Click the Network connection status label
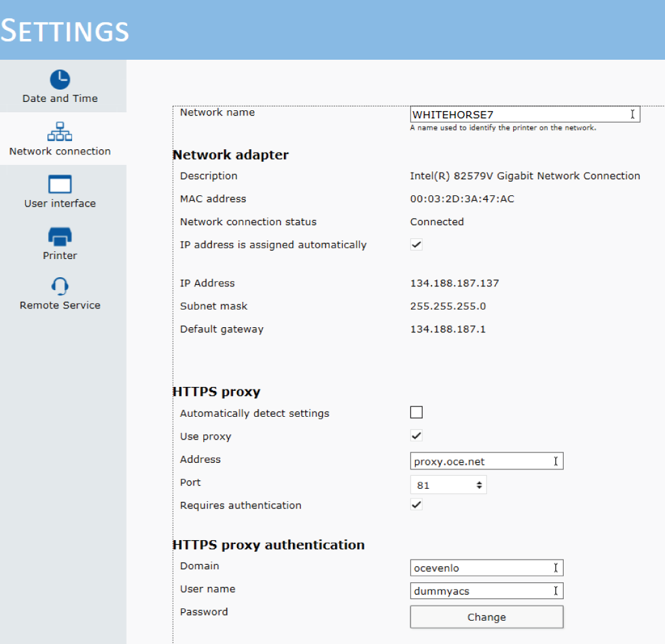This screenshot has height=644, width=665. coord(248,222)
